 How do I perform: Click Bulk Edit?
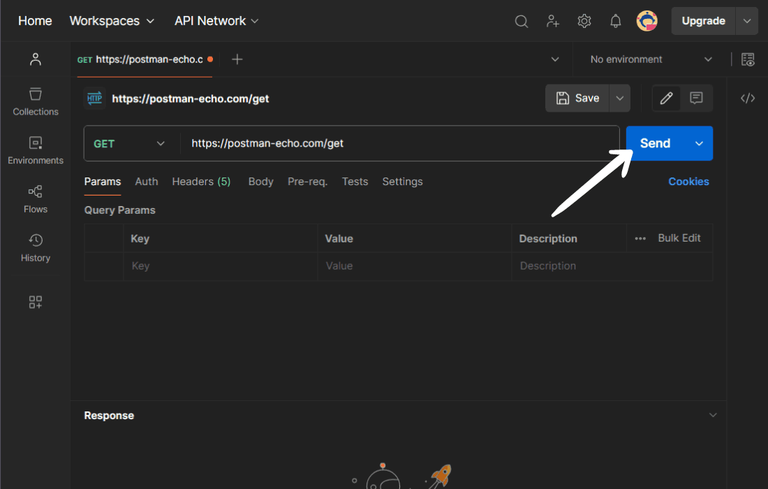click(x=679, y=238)
